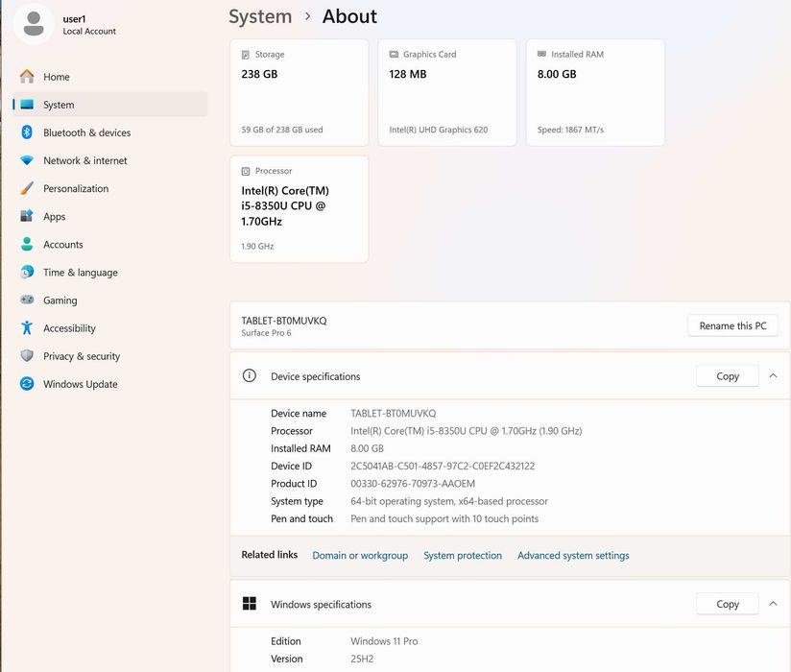Click the Personalization paintbrush icon
Viewport: 791px width, 672px height.
27,188
